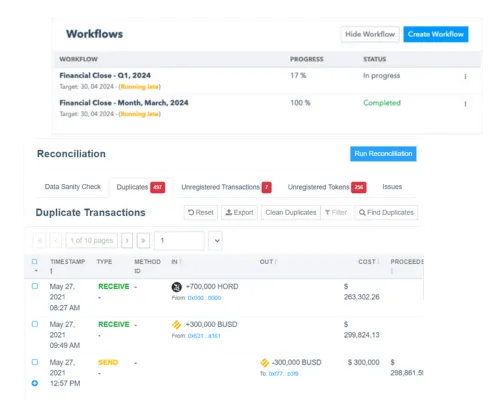Image resolution: width=500 pixels, height=400 pixels.
Task: Open kebab menu for Financial Close Month March workflow
Action: point(465,104)
